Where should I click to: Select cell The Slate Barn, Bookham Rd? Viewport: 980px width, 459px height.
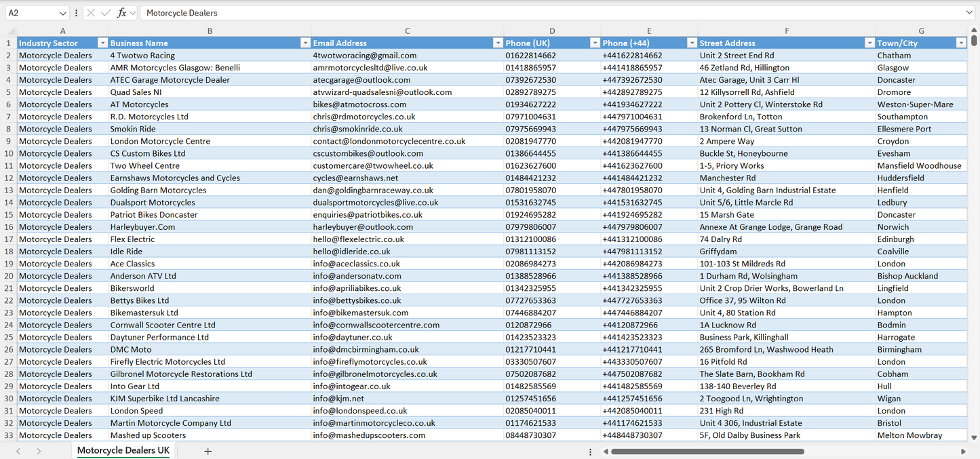click(x=787, y=374)
